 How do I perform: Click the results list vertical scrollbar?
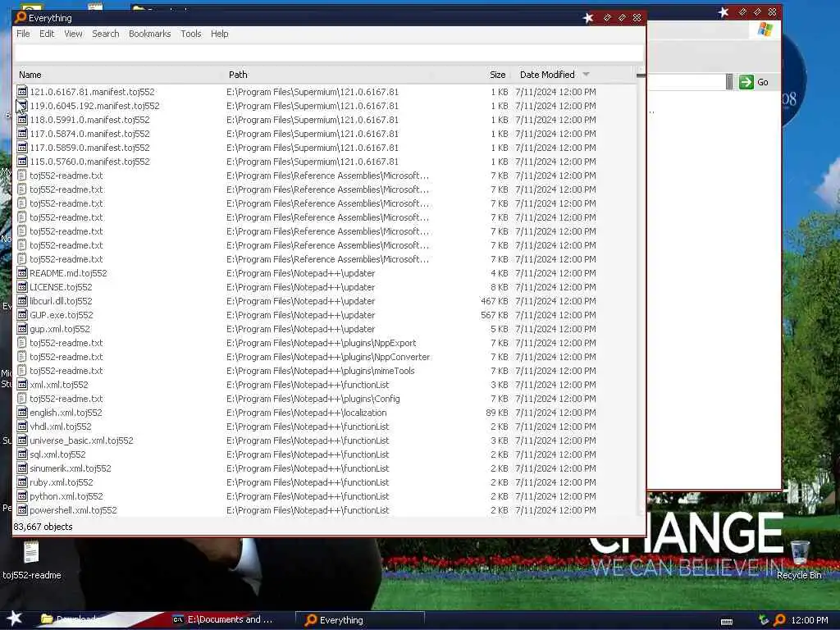[641, 292]
